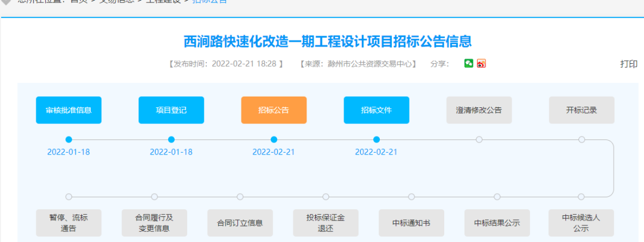Open 合同履行及变更信息 step

[154, 223]
